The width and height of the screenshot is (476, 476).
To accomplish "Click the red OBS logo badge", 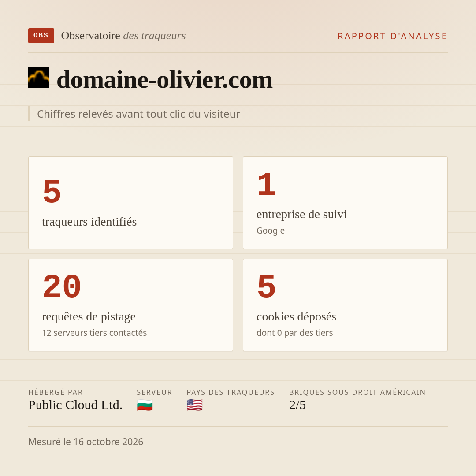I will point(41,36).
